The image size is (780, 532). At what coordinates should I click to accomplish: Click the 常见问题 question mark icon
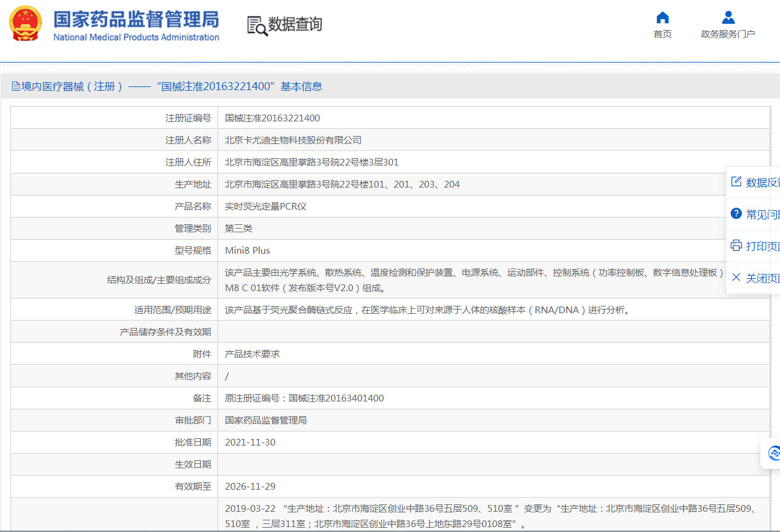tap(736, 214)
